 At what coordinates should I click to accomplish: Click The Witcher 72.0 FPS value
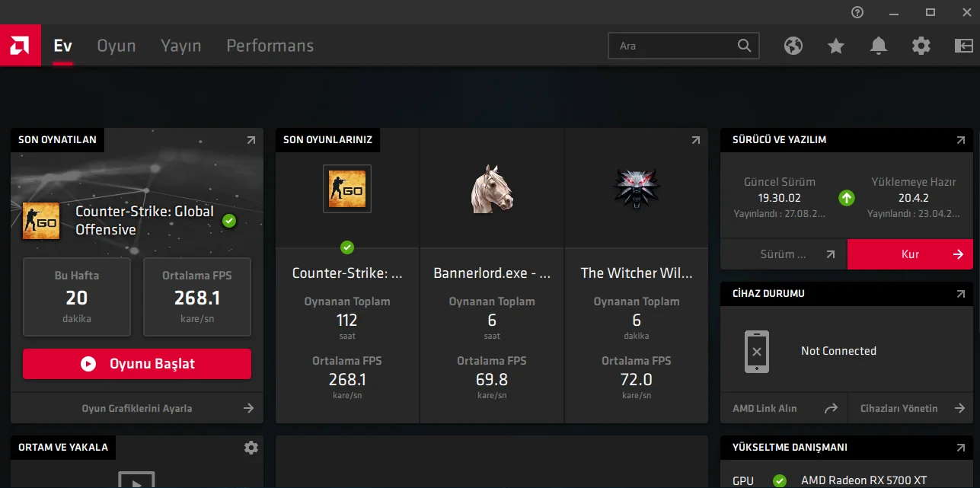click(637, 379)
